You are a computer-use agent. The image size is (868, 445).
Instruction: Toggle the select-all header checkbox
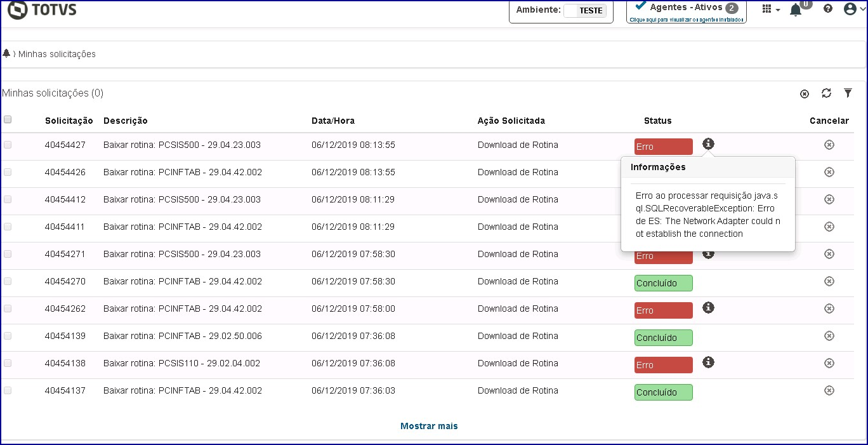(x=8, y=119)
